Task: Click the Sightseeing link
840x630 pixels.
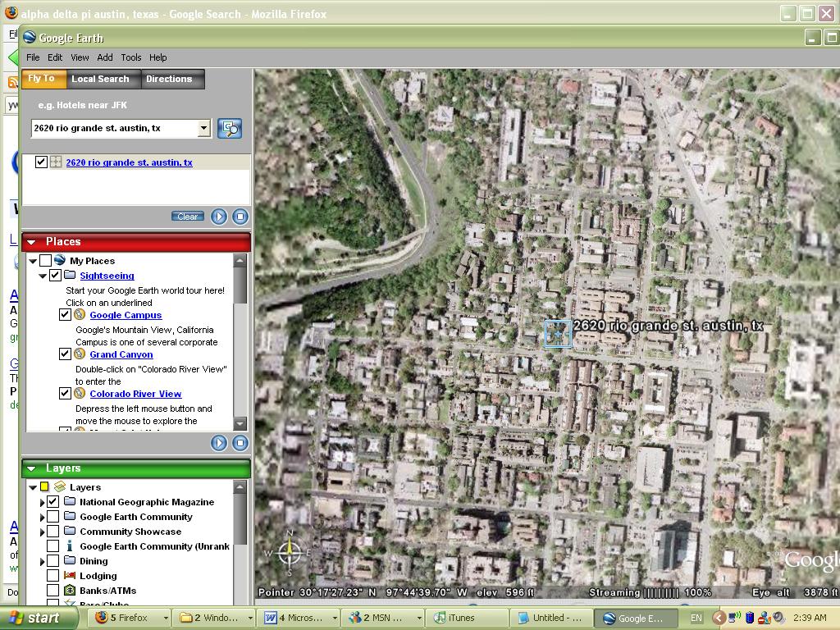Action: point(107,276)
